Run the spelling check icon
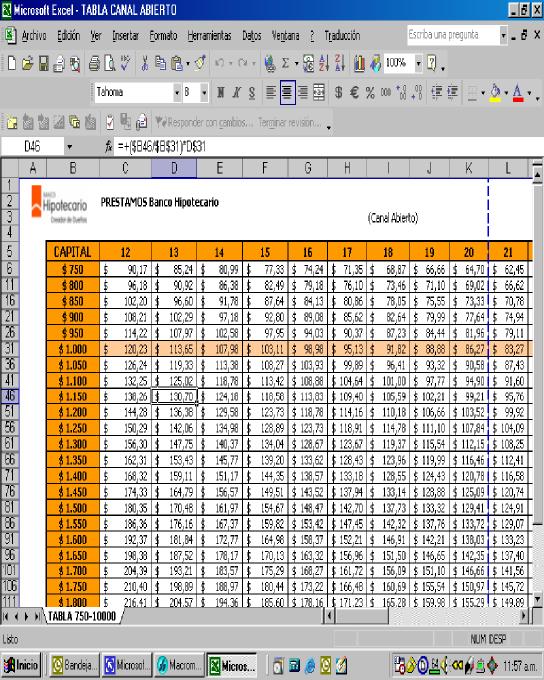This screenshot has width=544, height=680. point(125,63)
